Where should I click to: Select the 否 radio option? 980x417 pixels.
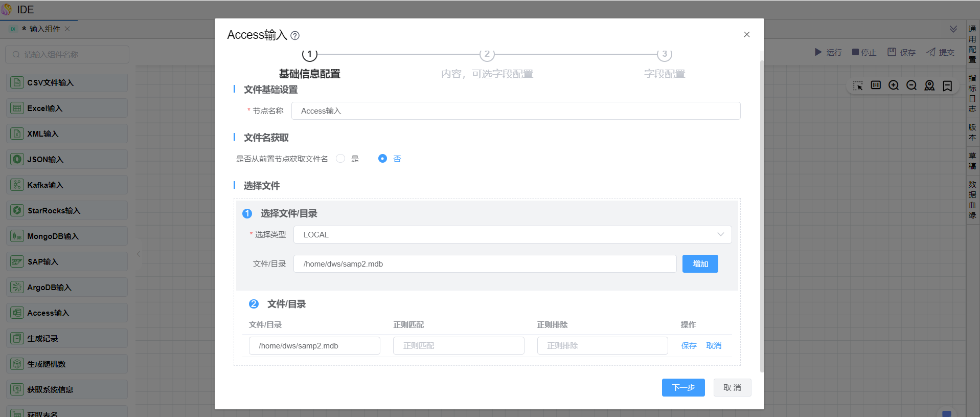[x=382, y=159]
